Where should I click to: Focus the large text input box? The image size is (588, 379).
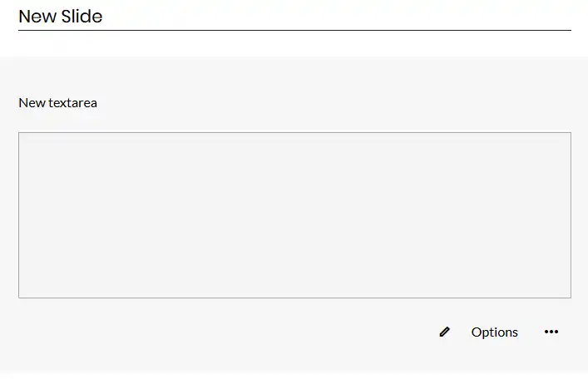(294, 214)
